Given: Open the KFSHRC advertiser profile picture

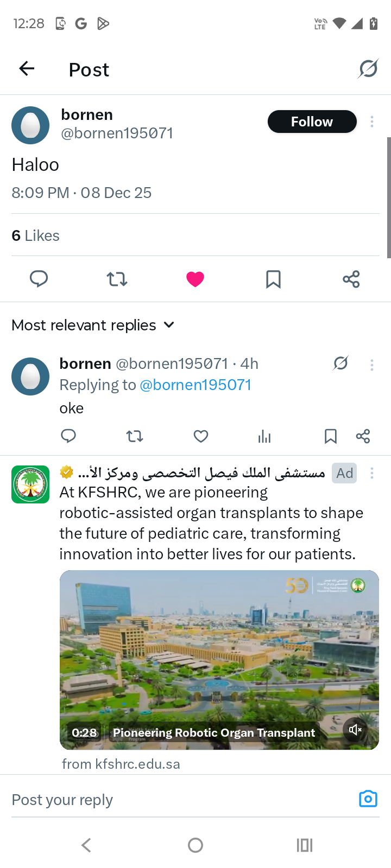Looking at the screenshot, I should 30,484.
